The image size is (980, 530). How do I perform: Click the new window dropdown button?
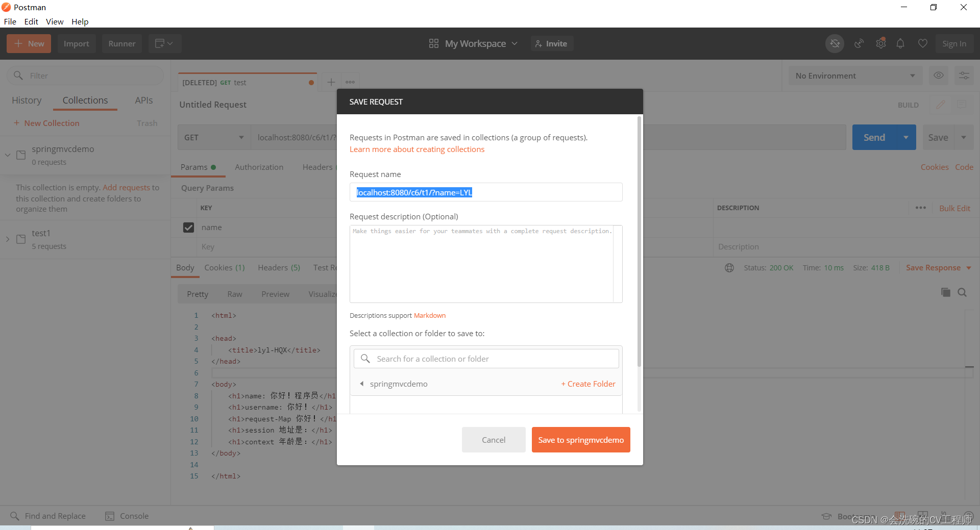[164, 44]
